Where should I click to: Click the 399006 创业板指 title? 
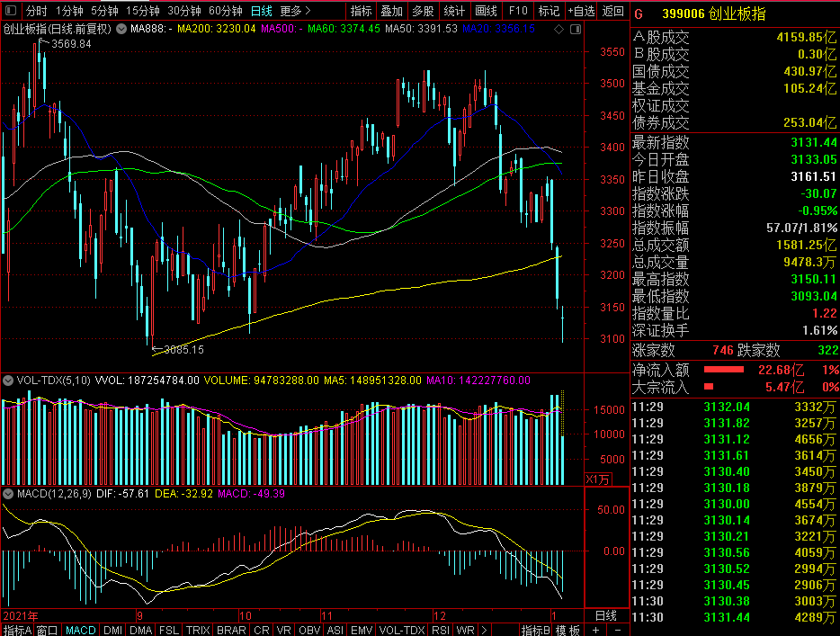pyautogui.click(x=714, y=13)
